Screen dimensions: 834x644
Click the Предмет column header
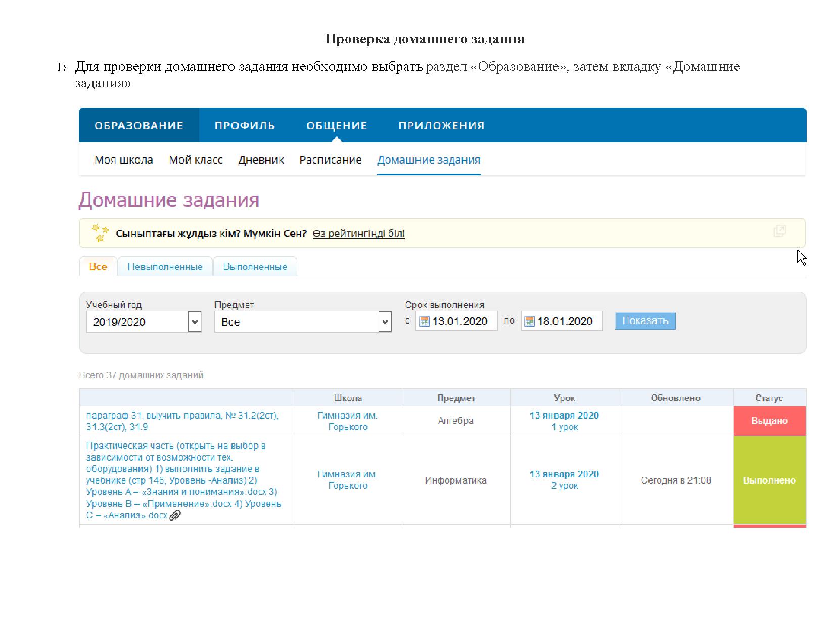pyautogui.click(x=456, y=398)
